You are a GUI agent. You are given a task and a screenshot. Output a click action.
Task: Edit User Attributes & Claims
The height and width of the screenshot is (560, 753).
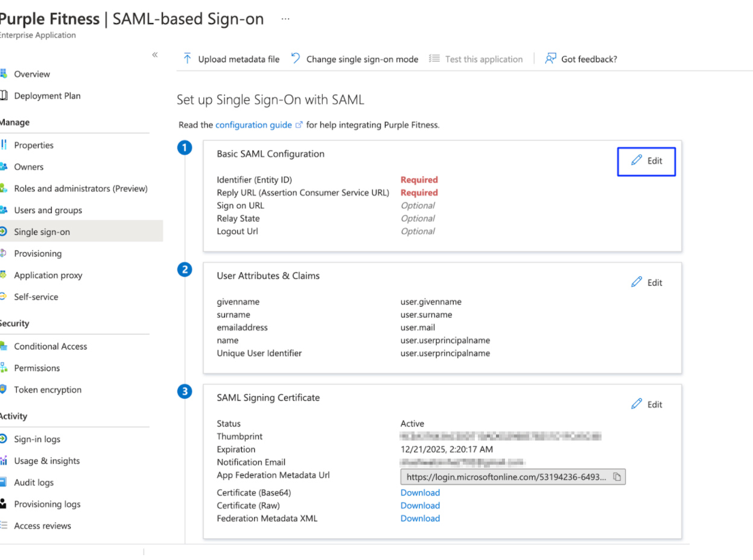coord(646,282)
